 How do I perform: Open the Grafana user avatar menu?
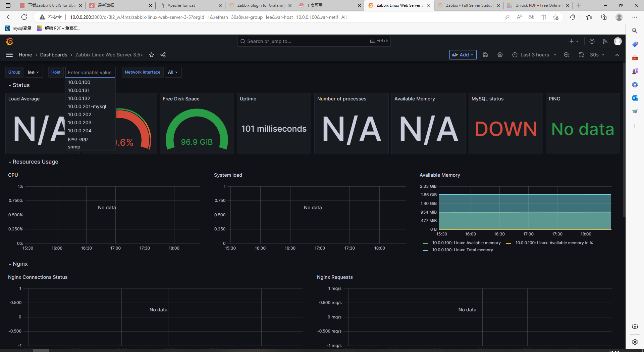click(x=618, y=41)
